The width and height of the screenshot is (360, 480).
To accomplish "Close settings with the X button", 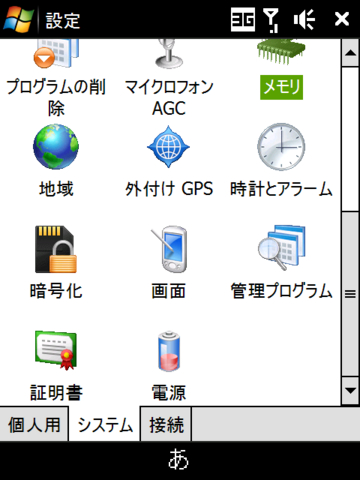I will pyautogui.click(x=342, y=19).
